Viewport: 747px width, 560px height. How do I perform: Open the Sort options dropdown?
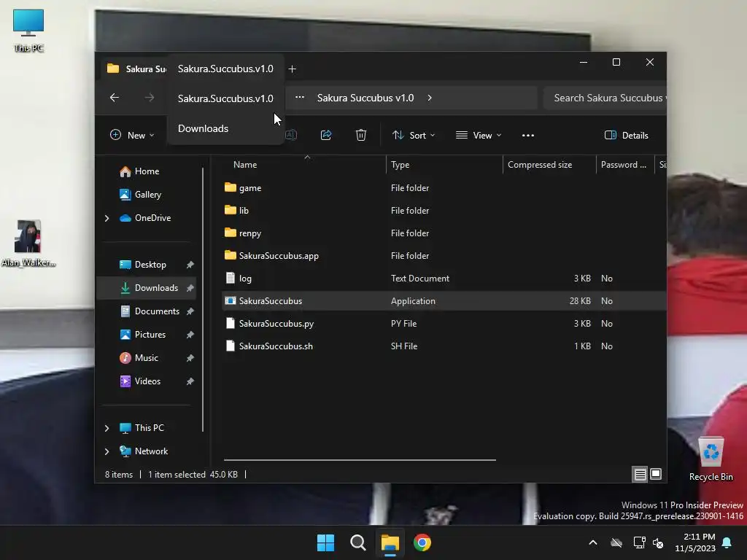point(413,135)
